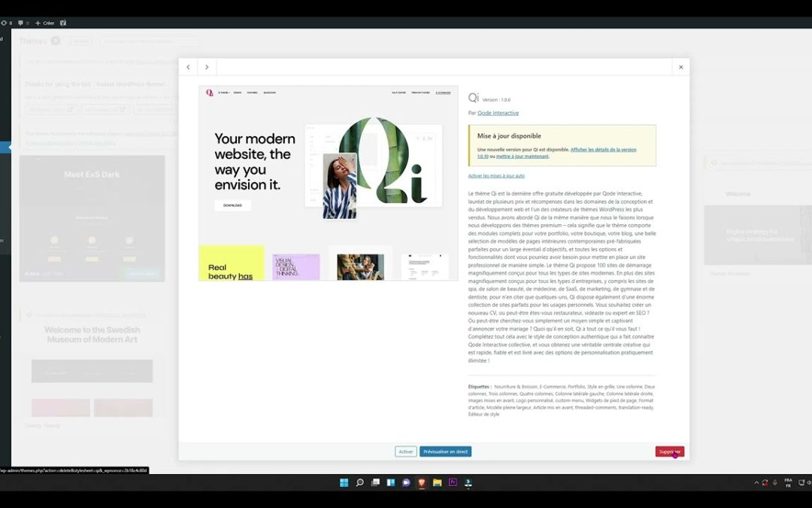Click the FRA keyboard language indicator
The width and height of the screenshot is (812, 508).
[x=788, y=482]
